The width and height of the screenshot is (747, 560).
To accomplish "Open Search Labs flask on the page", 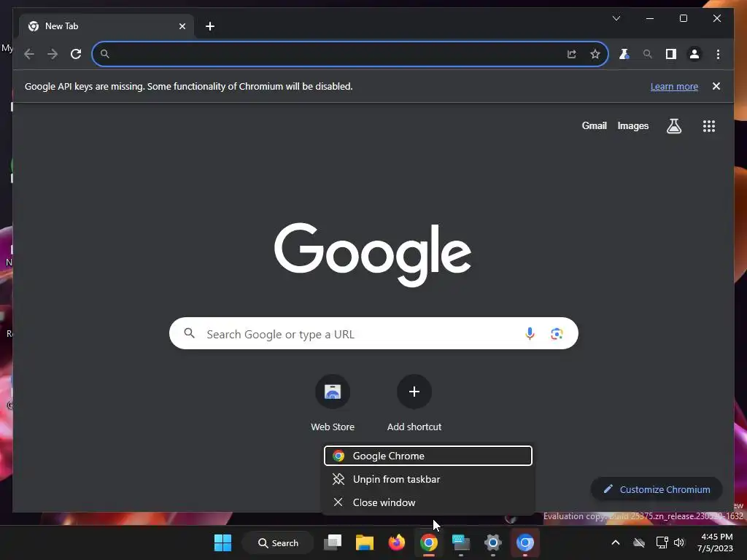I will pos(674,126).
